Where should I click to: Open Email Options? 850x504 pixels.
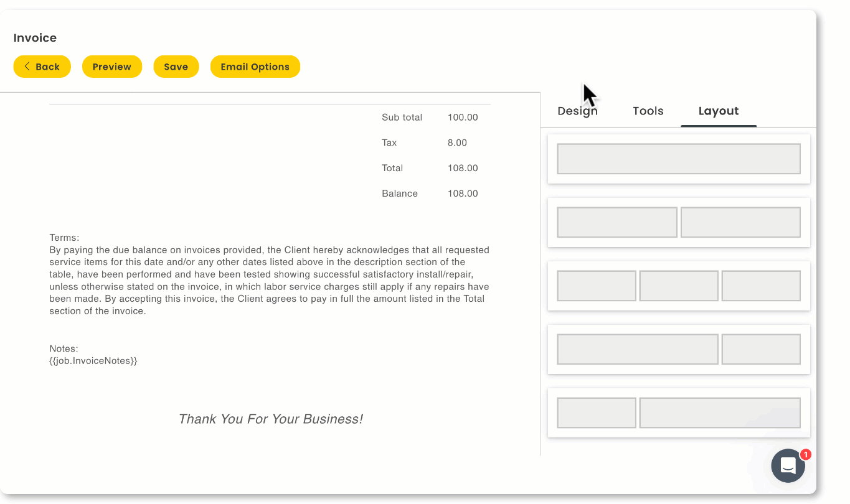255,67
